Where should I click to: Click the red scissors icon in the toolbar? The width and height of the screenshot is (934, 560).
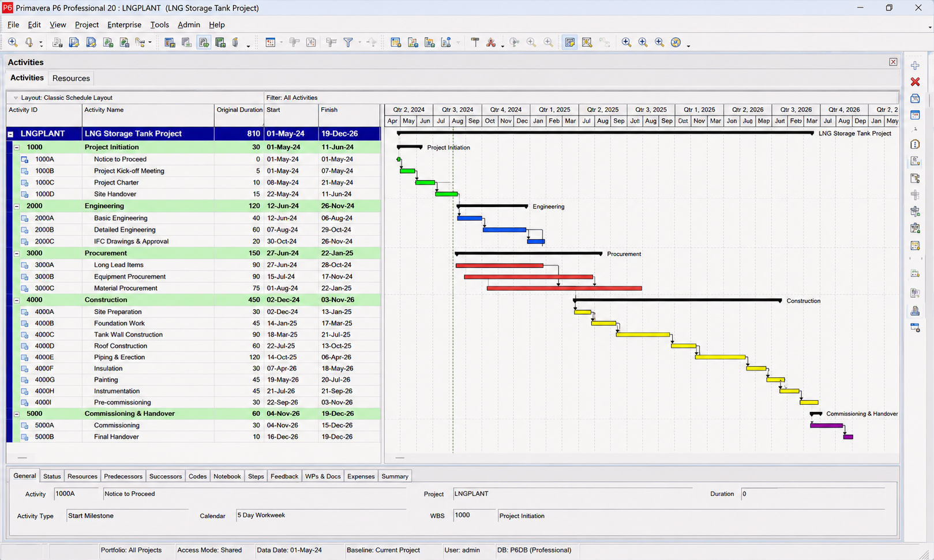(x=491, y=42)
